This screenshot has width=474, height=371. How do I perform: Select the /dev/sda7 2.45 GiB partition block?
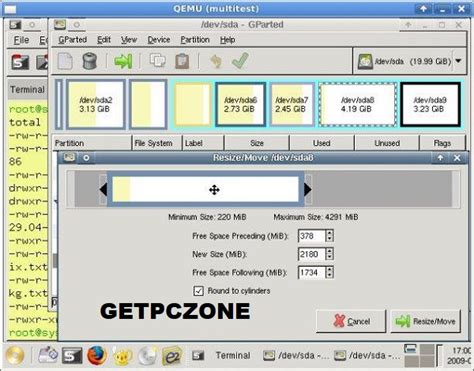click(x=292, y=104)
